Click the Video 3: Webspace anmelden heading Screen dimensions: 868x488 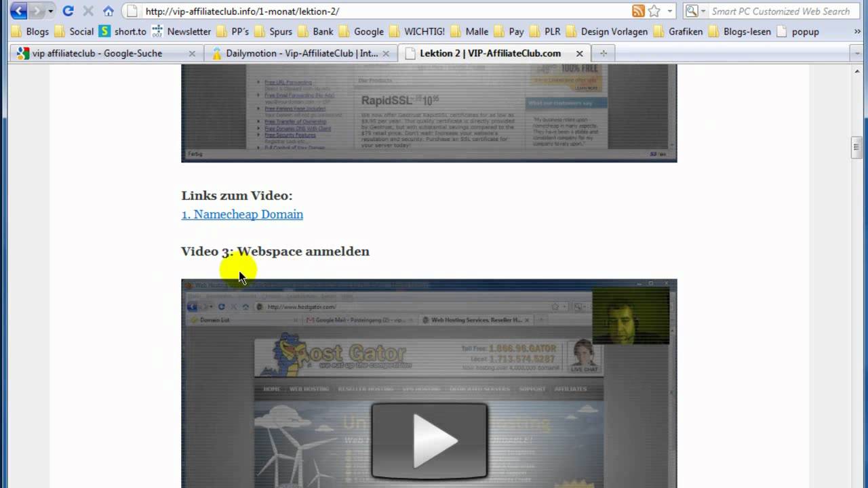click(x=275, y=251)
